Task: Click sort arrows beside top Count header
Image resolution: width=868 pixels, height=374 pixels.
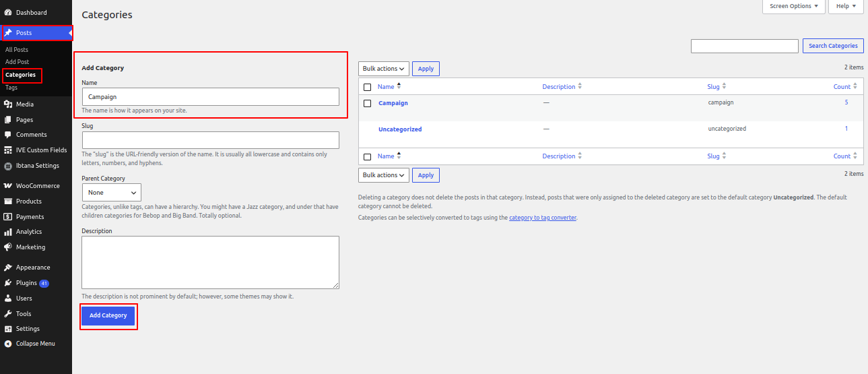Action: click(x=855, y=86)
